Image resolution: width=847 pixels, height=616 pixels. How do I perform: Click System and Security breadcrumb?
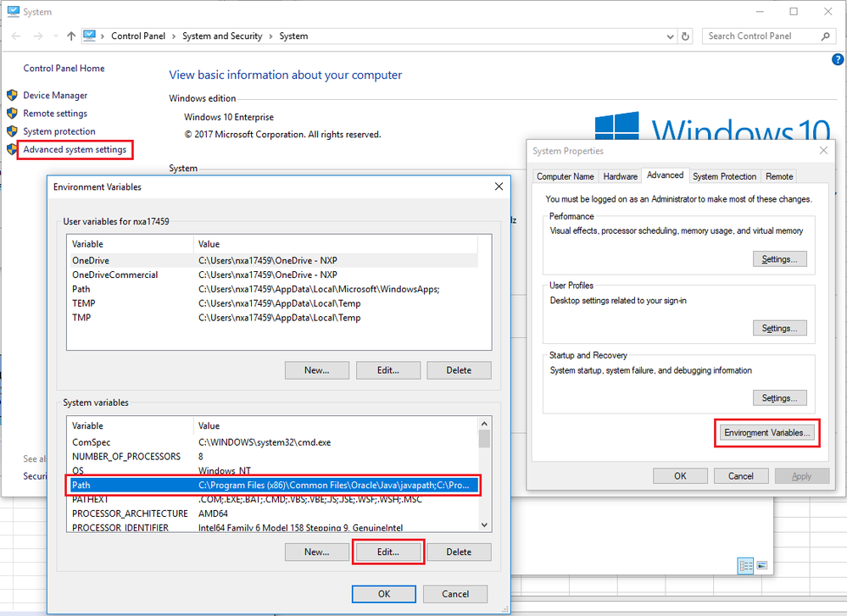tap(222, 36)
